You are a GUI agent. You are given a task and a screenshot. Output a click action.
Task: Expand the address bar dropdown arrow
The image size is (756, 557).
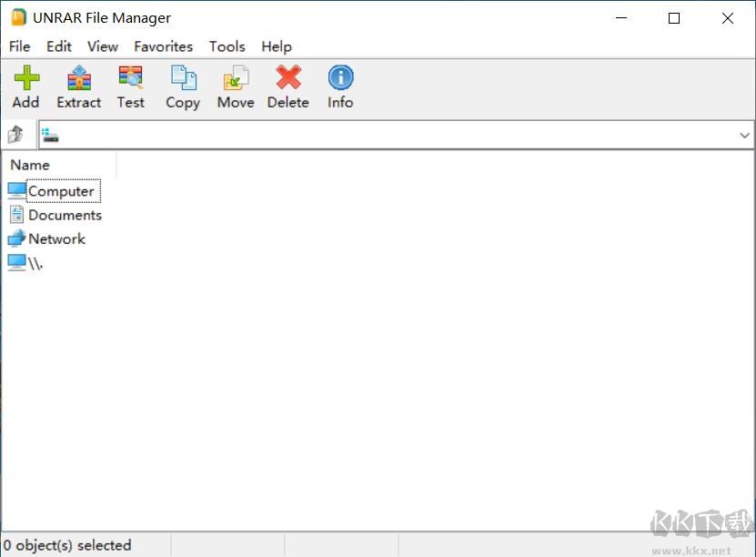[x=744, y=136]
